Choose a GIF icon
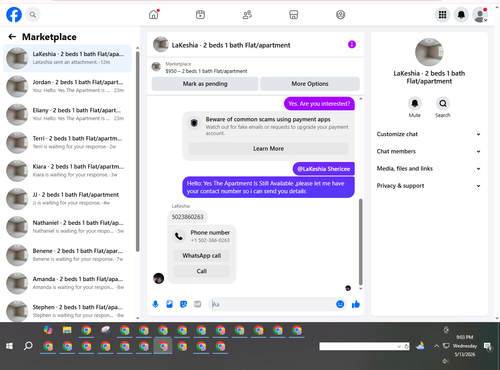Image resolution: width=500 pixels, height=370 pixels. tap(198, 304)
